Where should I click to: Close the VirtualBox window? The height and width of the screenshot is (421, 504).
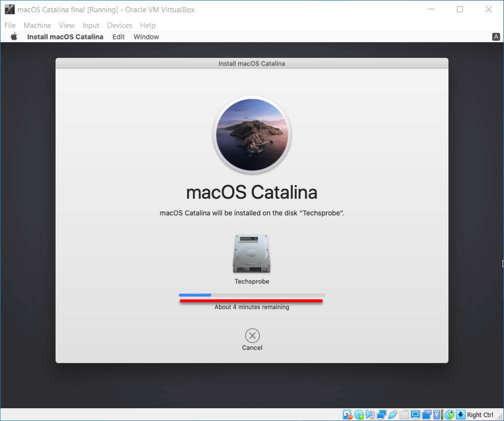(489, 10)
